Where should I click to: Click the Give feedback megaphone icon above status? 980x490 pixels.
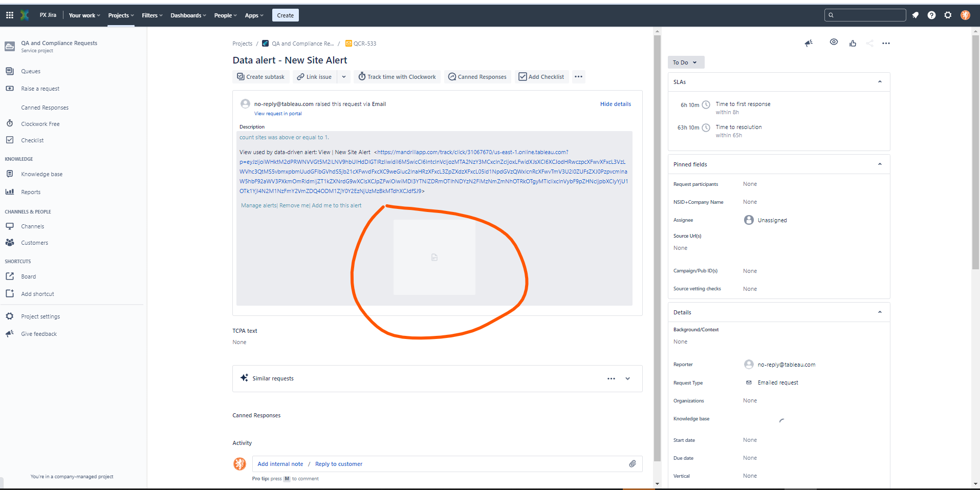coord(809,44)
